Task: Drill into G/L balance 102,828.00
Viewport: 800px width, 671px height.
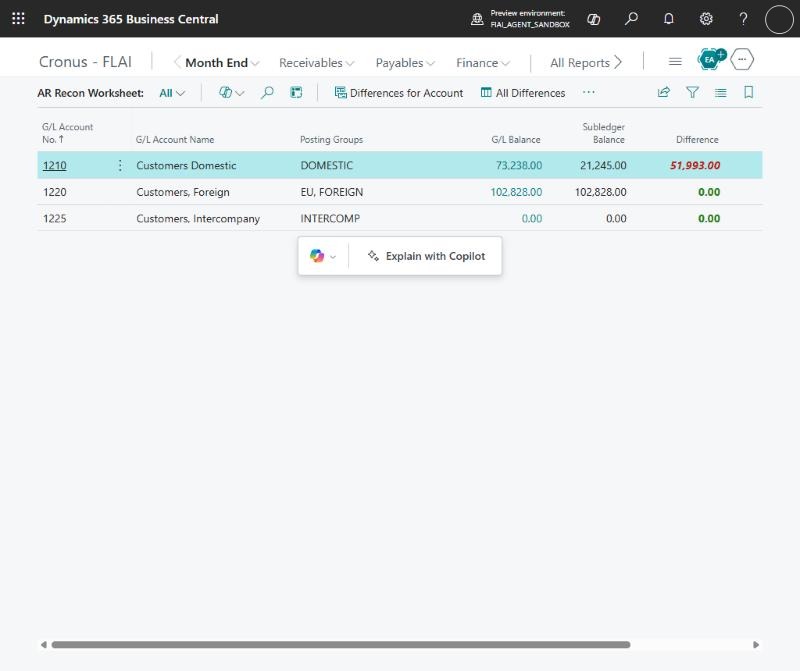Action: click(516, 192)
